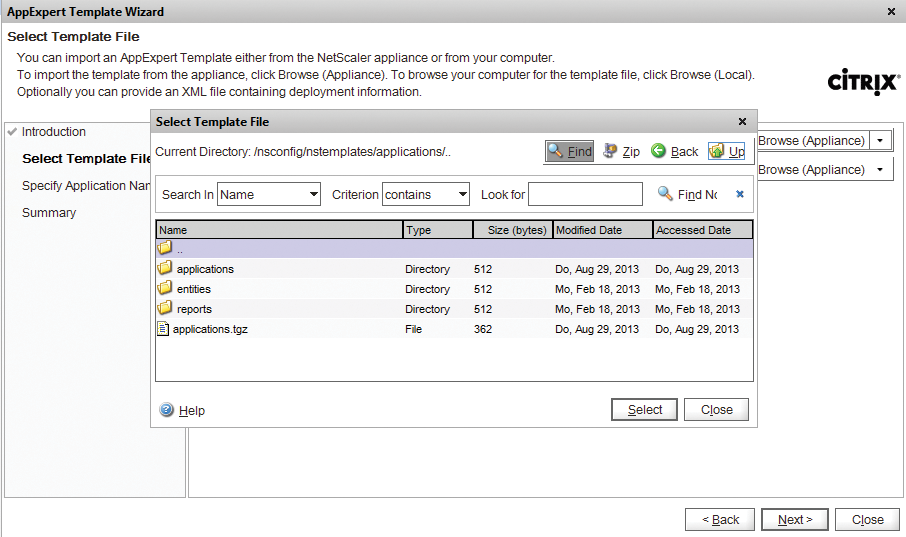Viewport: 906px width, 537px height.
Task: Select the parent directory '..' folder icon
Action: pyautogui.click(x=165, y=248)
